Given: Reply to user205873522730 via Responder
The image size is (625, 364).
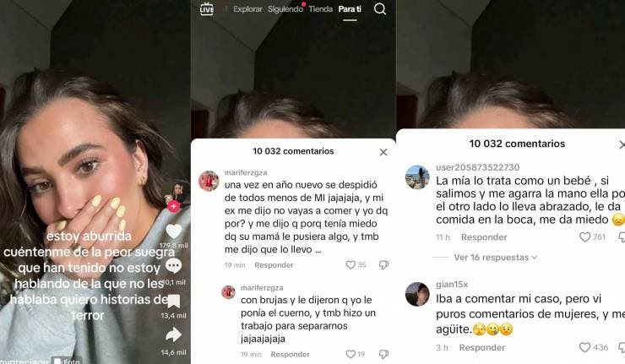Looking at the screenshot, I should click(484, 237).
